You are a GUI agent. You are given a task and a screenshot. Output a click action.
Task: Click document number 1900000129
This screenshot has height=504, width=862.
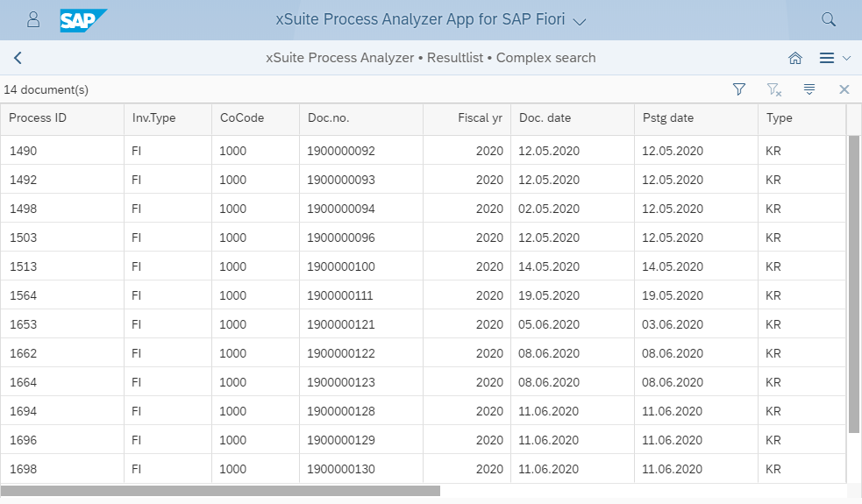[341, 440]
